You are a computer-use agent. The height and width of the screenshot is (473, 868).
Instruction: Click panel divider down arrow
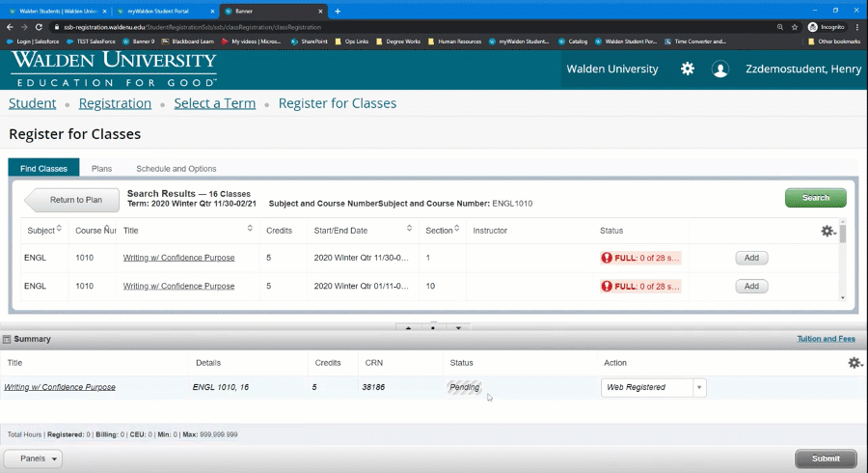pos(458,328)
